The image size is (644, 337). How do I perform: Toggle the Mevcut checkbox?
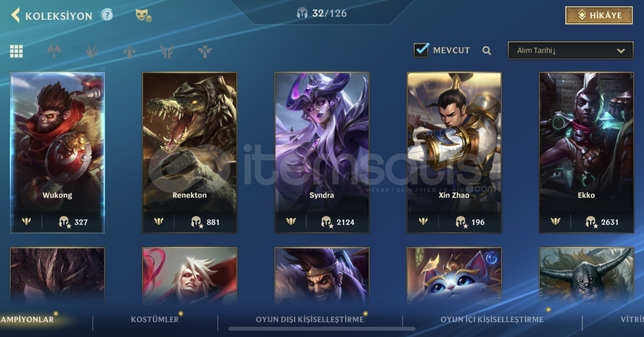coord(421,50)
